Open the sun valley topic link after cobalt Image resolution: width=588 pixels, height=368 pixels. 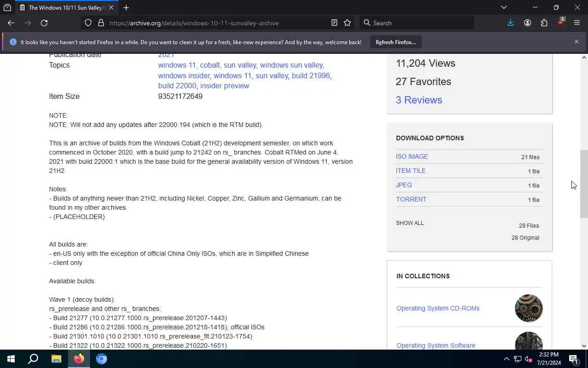click(240, 65)
